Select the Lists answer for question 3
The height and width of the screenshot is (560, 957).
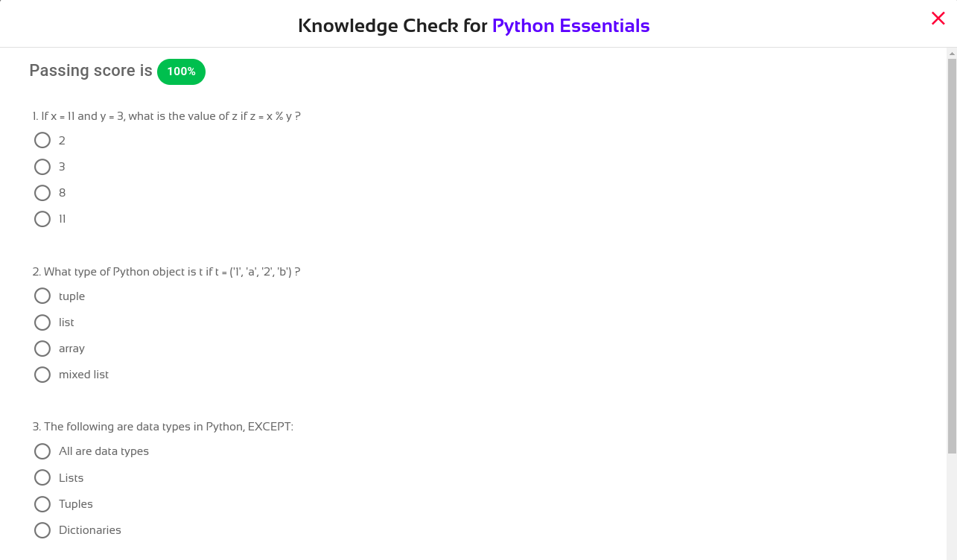point(42,478)
